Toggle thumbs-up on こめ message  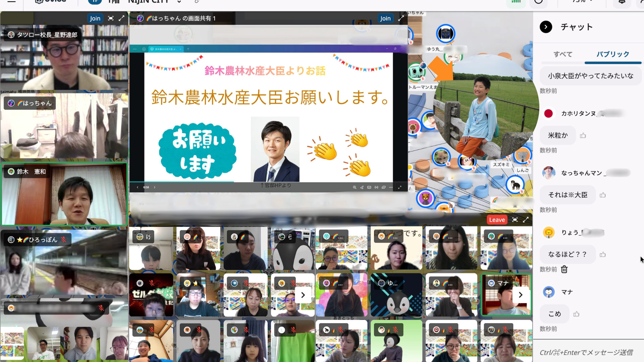tap(576, 314)
